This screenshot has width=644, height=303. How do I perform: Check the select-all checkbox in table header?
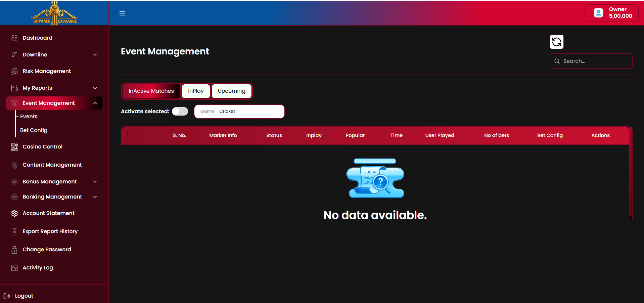pyautogui.click(x=131, y=134)
